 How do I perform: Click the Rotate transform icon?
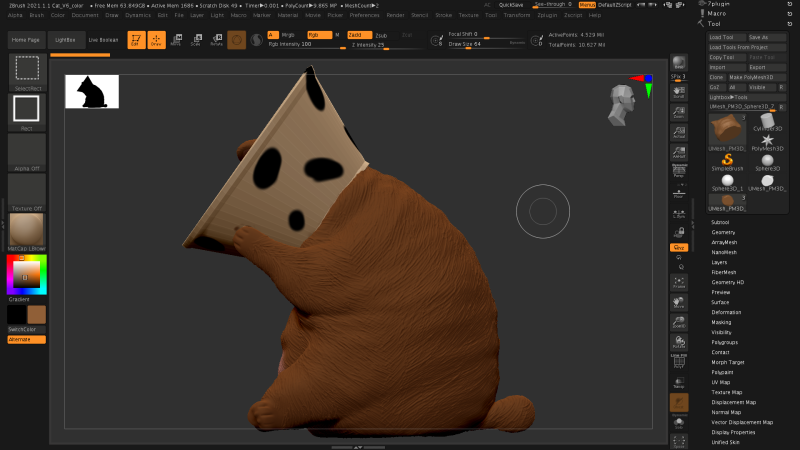point(216,39)
